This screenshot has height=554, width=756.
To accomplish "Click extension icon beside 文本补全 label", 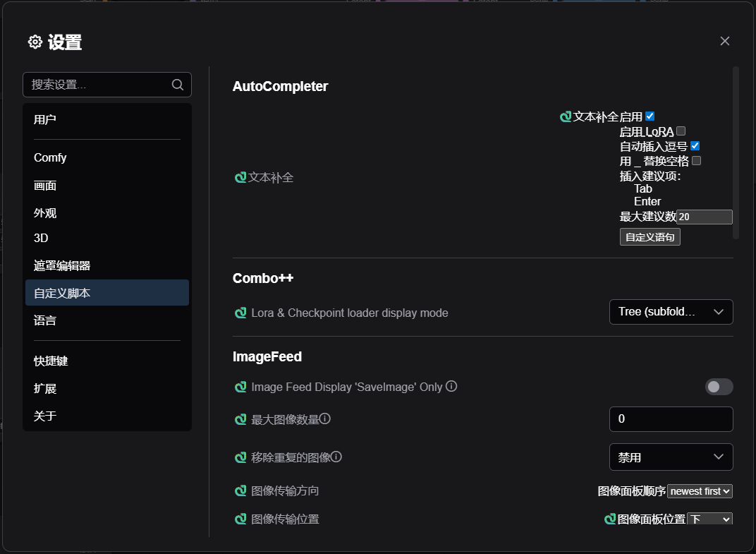I will pos(240,178).
